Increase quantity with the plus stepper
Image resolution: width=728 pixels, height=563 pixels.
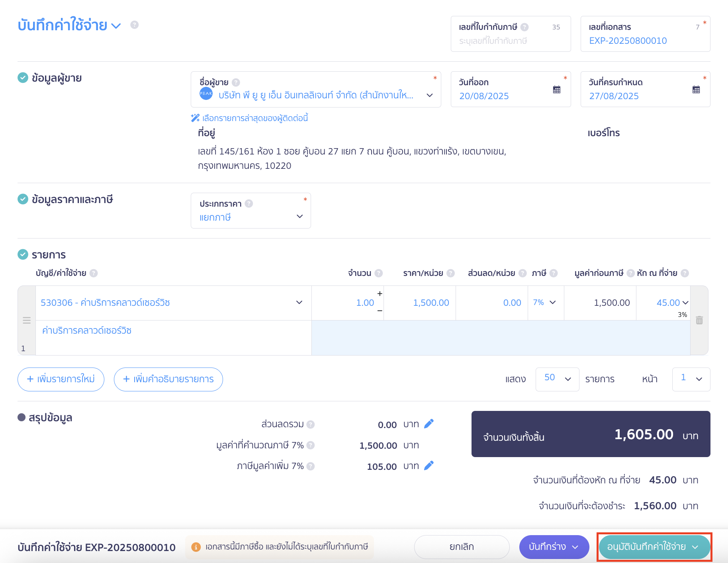pyautogui.click(x=380, y=293)
